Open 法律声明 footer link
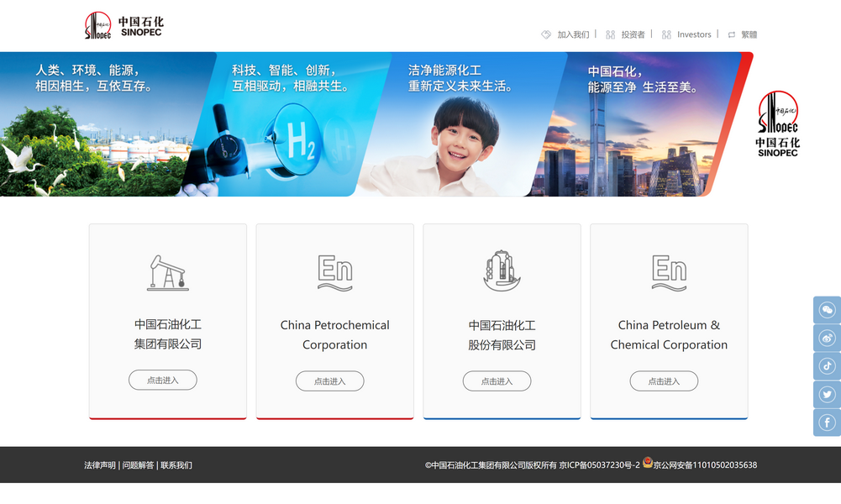841x504 pixels. [x=100, y=465]
